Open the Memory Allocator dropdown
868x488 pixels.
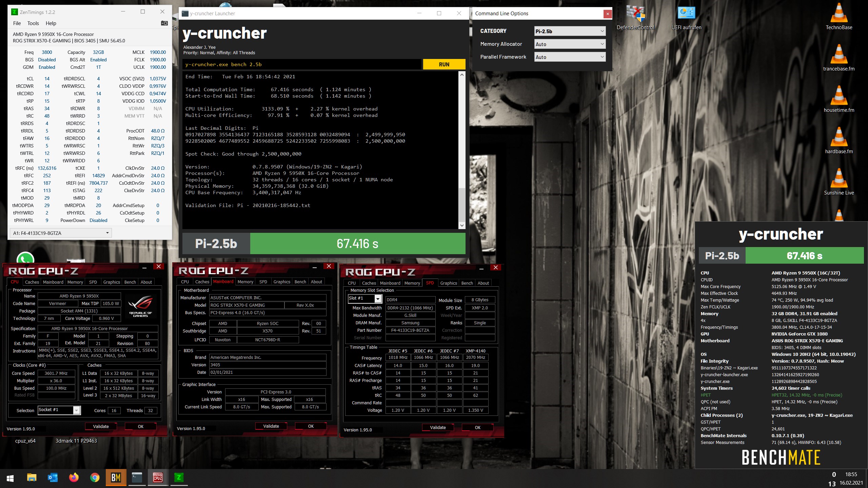click(570, 44)
